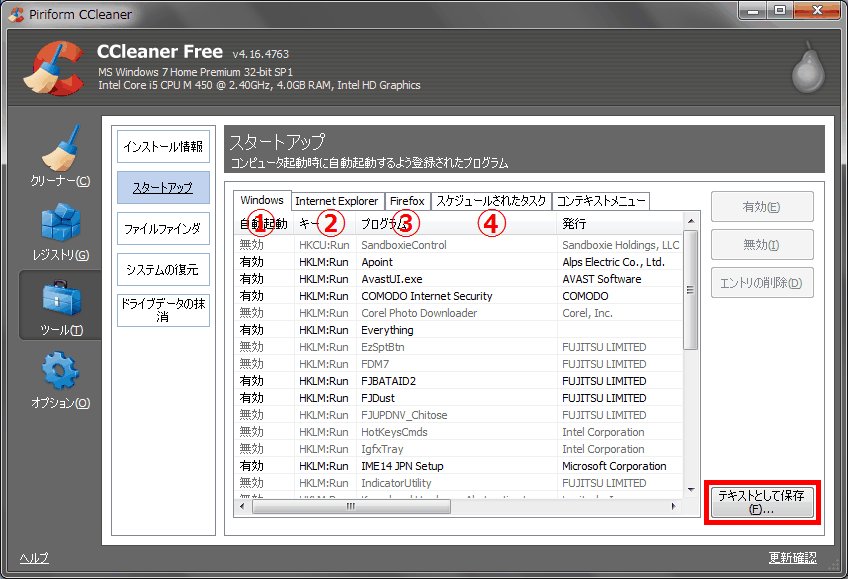Click the HKCU:Run key cell
This screenshot has height=579, width=848.
point(324,245)
